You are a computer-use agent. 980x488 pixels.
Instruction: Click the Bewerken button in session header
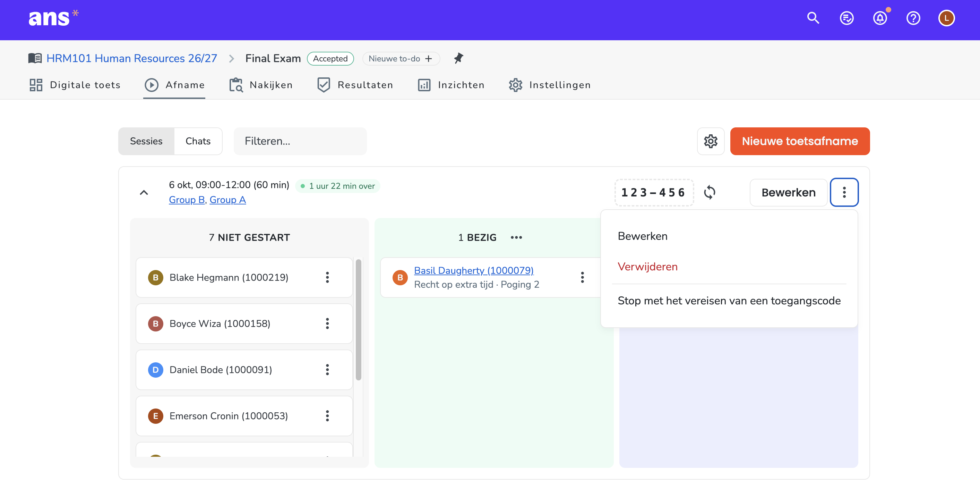(x=788, y=192)
